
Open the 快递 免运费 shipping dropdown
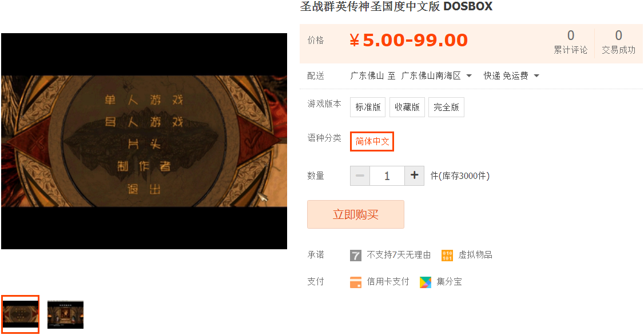[x=511, y=75]
